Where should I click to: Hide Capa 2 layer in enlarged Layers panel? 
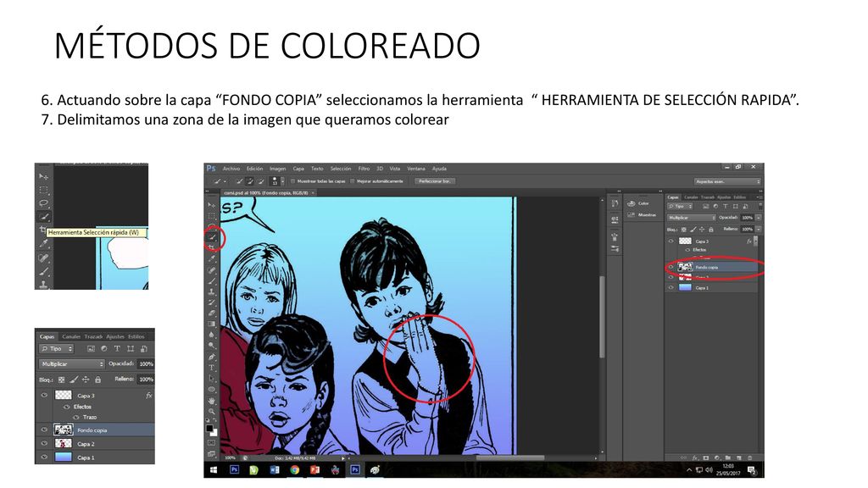pyautogui.click(x=44, y=444)
